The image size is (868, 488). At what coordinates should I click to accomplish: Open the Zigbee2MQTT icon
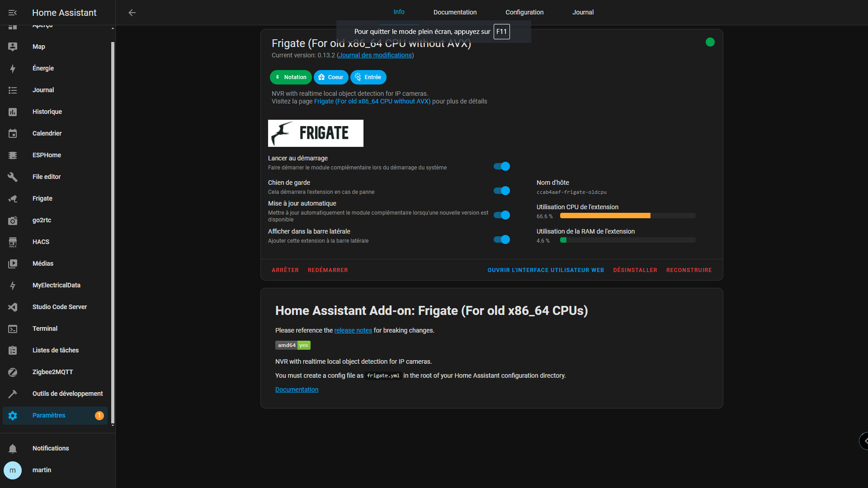click(x=13, y=372)
